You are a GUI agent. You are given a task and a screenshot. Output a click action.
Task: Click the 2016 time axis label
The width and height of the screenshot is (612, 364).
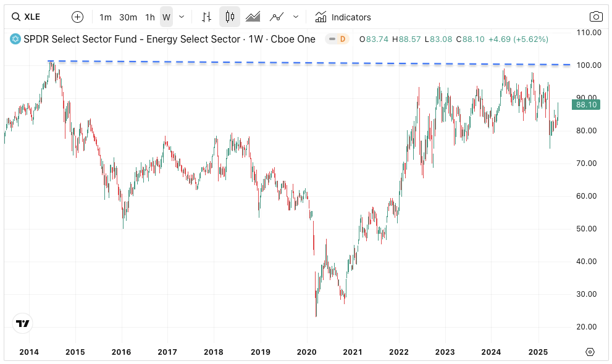point(122,352)
